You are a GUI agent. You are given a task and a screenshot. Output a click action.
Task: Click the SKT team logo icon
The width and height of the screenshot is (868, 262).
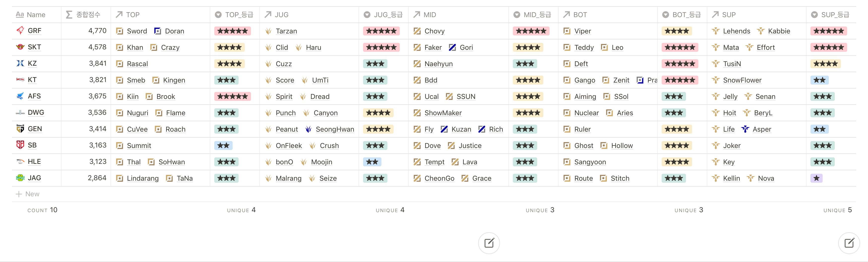[20, 47]
